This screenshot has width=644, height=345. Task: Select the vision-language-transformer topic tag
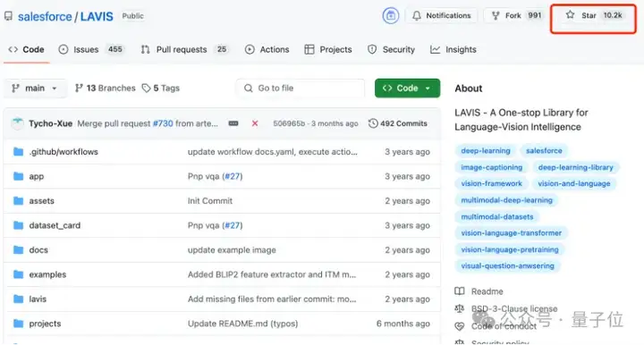(x=511, y=233)
